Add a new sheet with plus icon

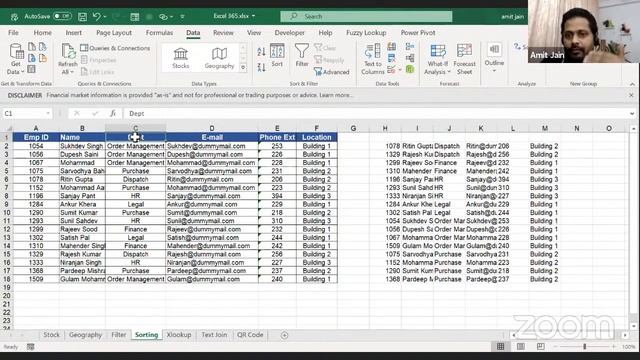(284, 335)
